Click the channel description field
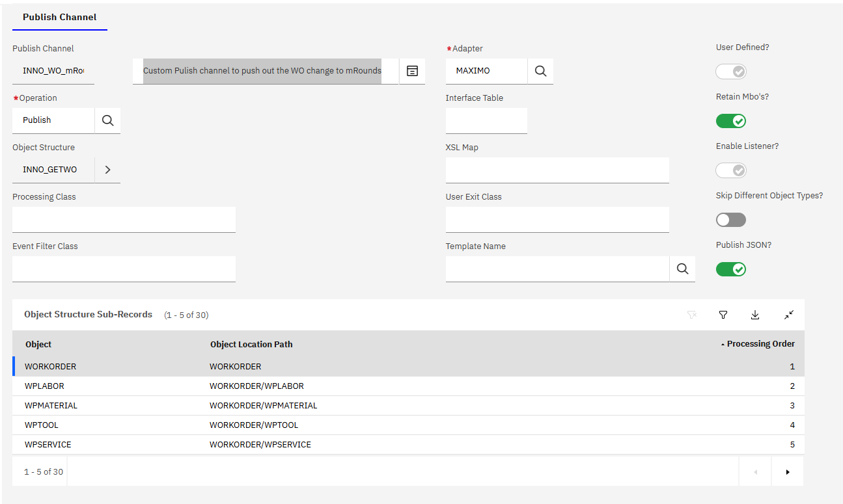843x504 pixels. [x=266, y=71]
